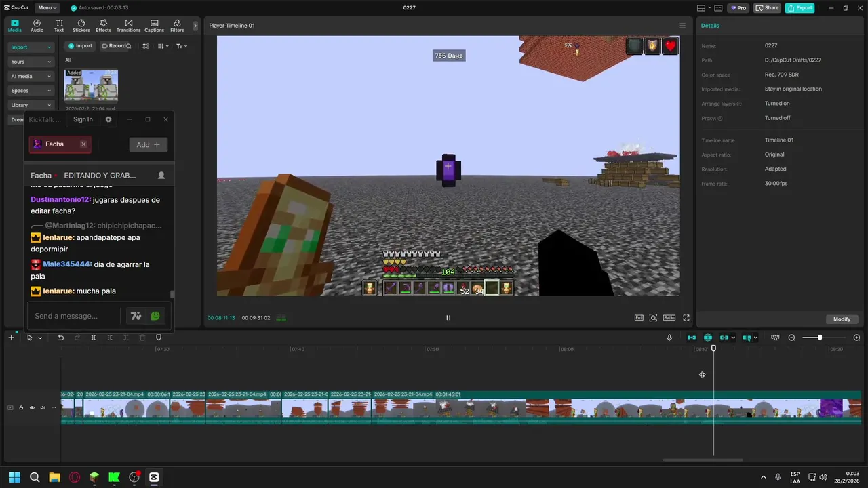The image size is (868, 488).
Task: Delete right of playhead
Action: tap(126, 338)
